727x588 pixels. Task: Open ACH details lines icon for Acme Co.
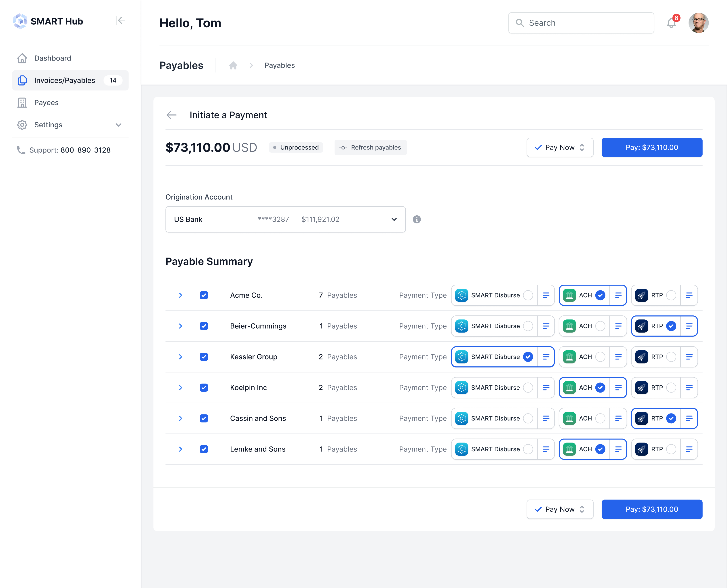pos(618,295)
